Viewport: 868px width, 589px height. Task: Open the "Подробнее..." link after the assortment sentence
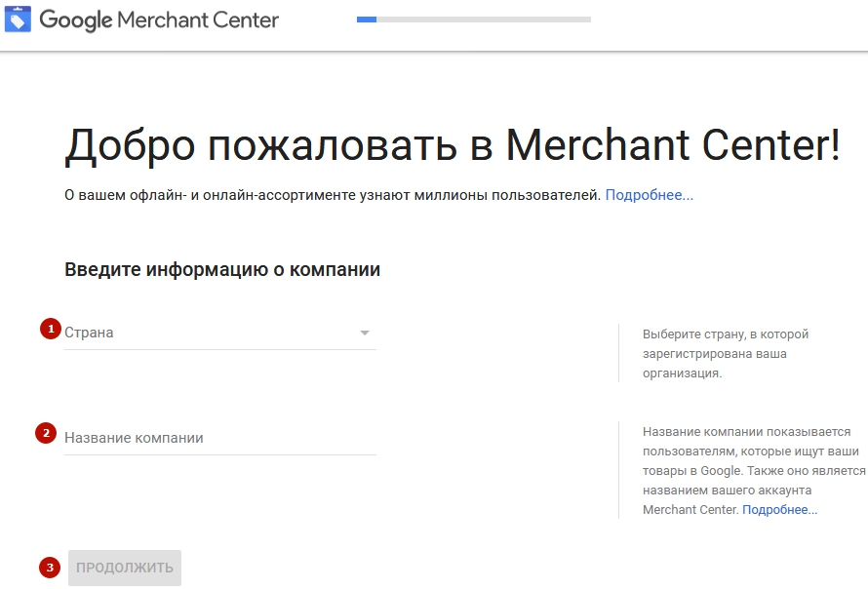pos(649,195)
